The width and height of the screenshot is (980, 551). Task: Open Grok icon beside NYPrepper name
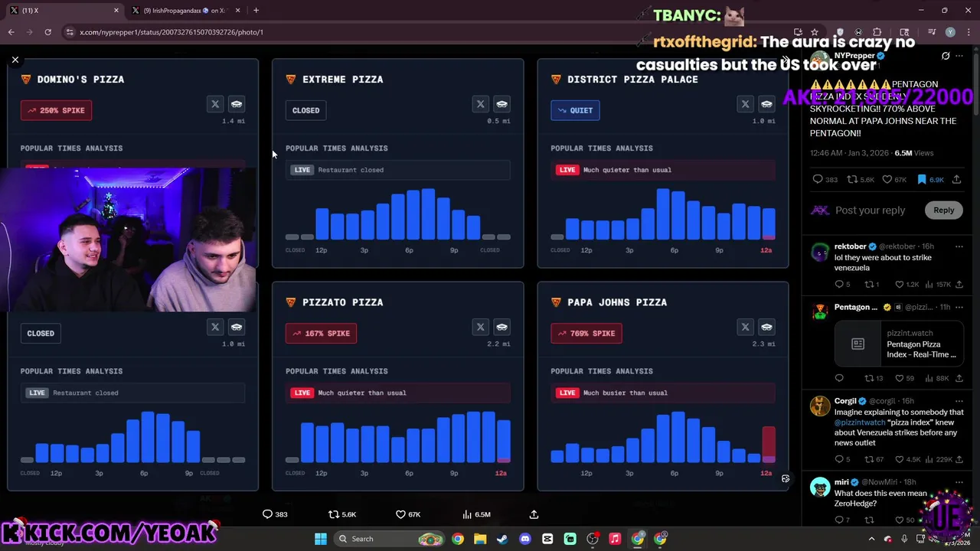[x=946, y=56]
